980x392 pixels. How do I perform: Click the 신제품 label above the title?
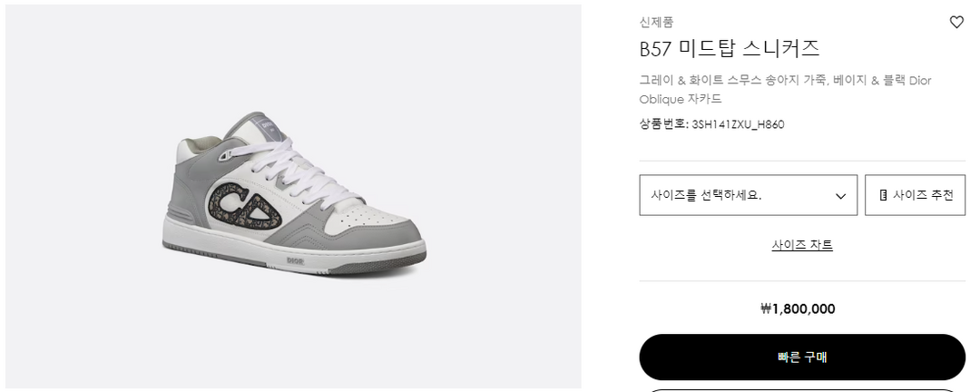[656, 23]
